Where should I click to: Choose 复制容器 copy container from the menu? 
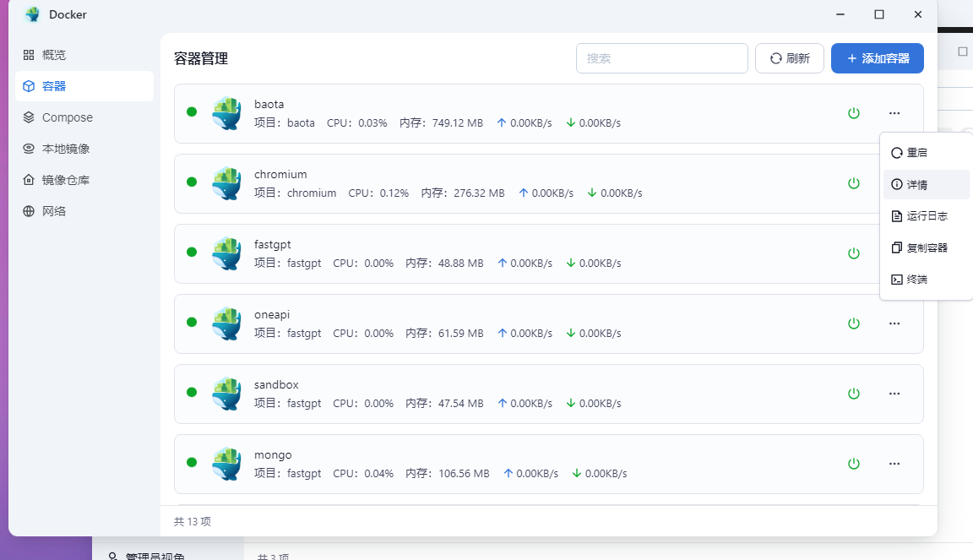click(926, 247)
